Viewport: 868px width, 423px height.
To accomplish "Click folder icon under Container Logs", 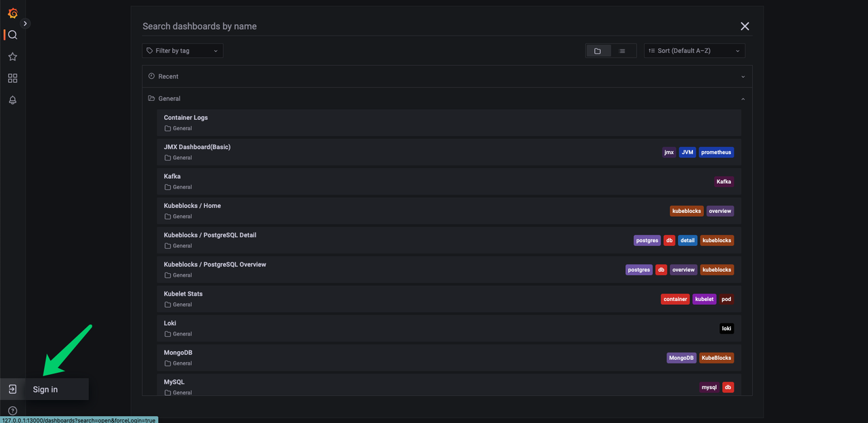I will (167, 129).
